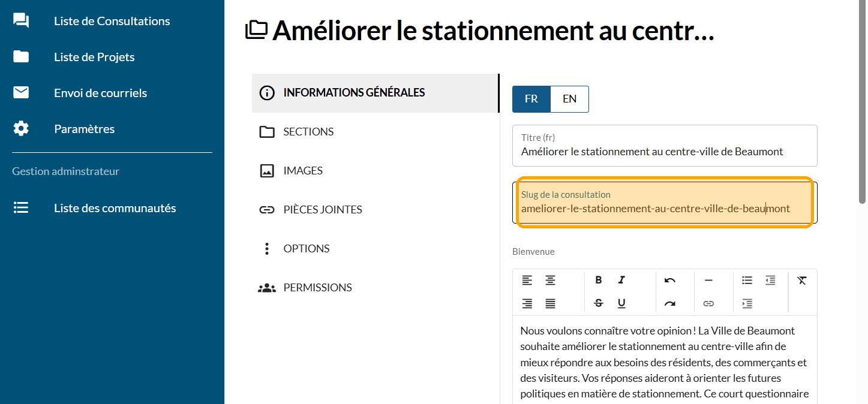Apply italic formatting in the editor toolbar
The height and width of the screenshot is (404, 868).
click(x=621, y=280)
